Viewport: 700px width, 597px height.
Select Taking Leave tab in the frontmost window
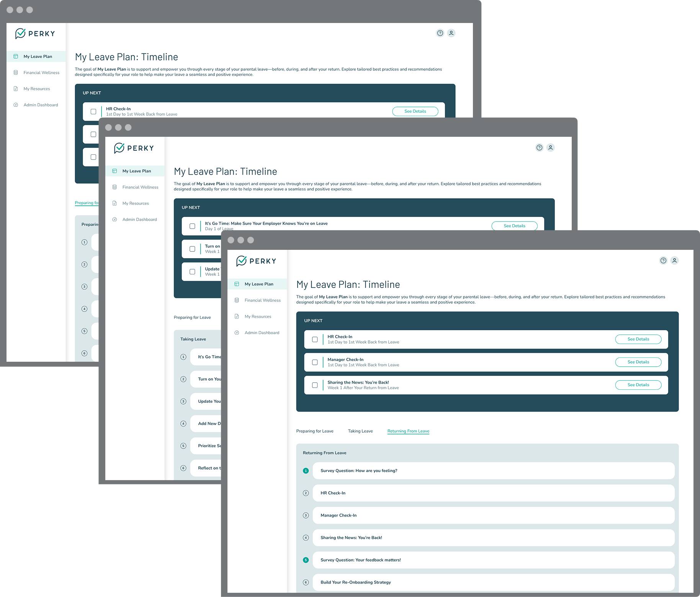click(x=360, y=431)
